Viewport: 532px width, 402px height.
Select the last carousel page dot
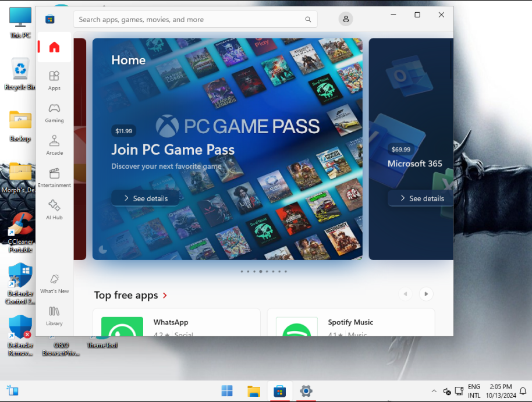coord(286,271)
